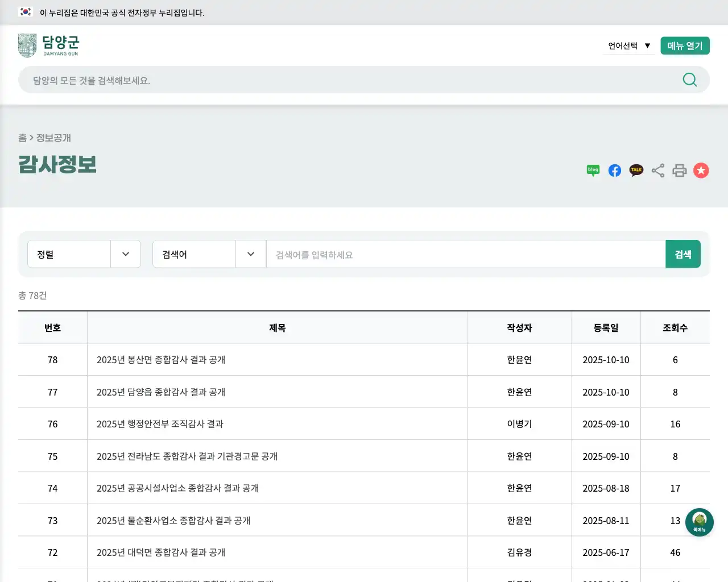The height and width of the screenshot is (582, 728).
Task: Open the 2025년 봉산면 종합감사 결과 공개 post
Action: (x=162, y=360)
